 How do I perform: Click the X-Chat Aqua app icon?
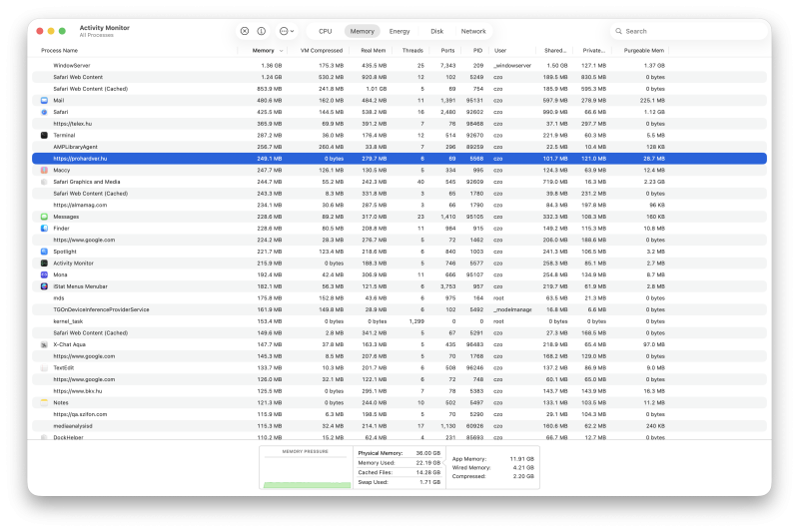(44, 344)
